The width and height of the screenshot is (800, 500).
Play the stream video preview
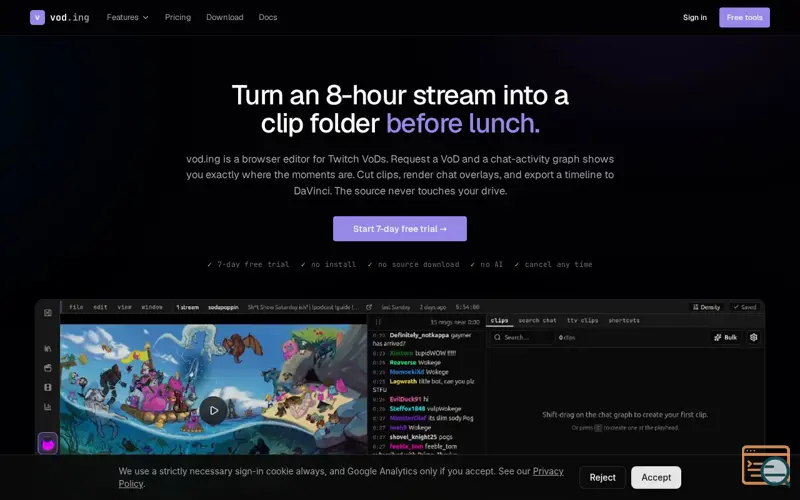click(213, 410)
